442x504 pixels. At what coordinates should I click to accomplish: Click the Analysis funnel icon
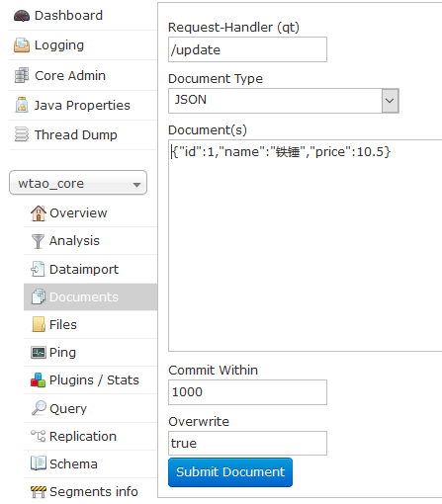pos(38,241)
